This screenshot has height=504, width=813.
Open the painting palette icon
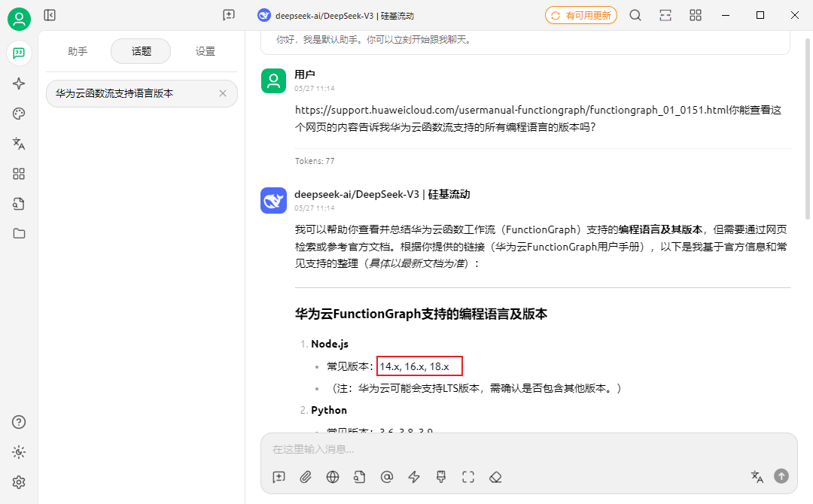(19, 114)
